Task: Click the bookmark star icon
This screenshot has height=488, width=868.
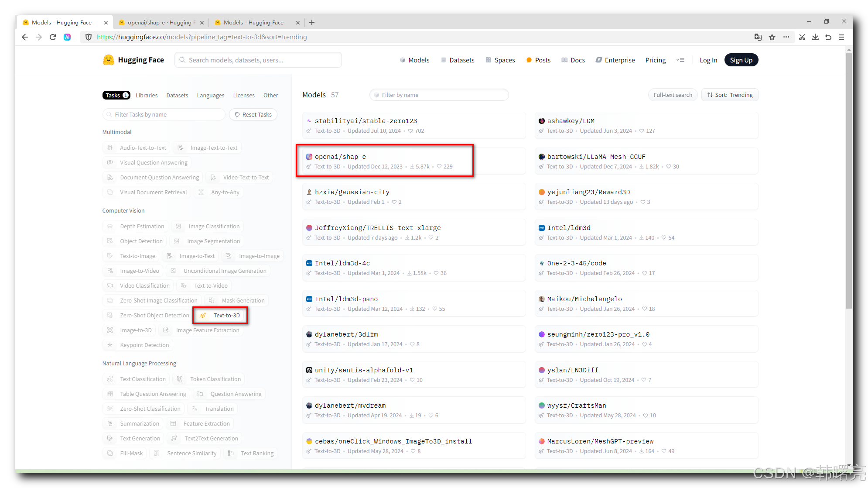Action: click(x=772, y=37)
